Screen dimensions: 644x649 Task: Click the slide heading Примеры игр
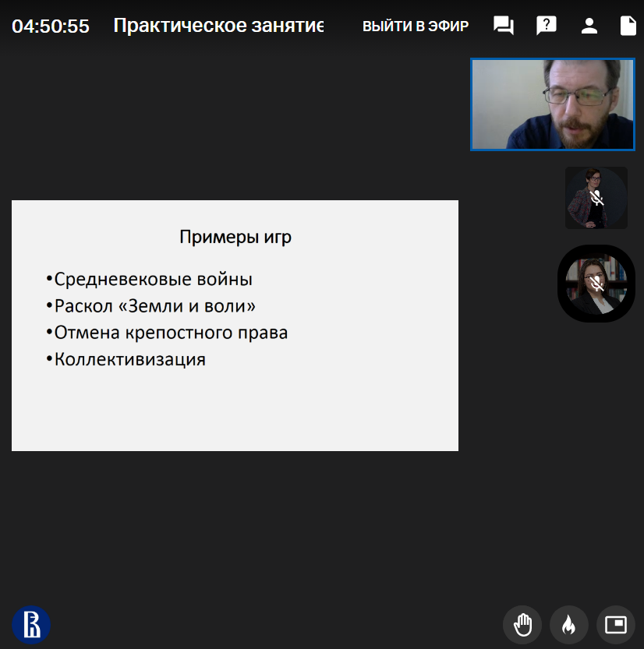[235, 237]
